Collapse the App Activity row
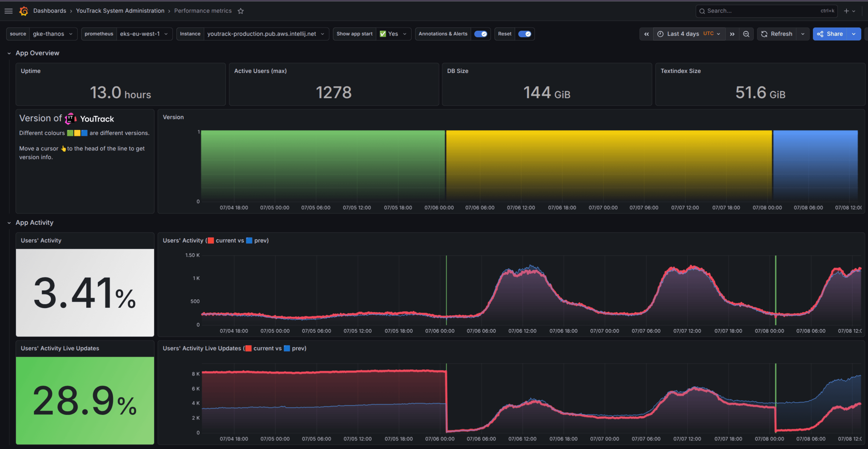This screenshot has height=449, width=868. [x=9, y=223]
